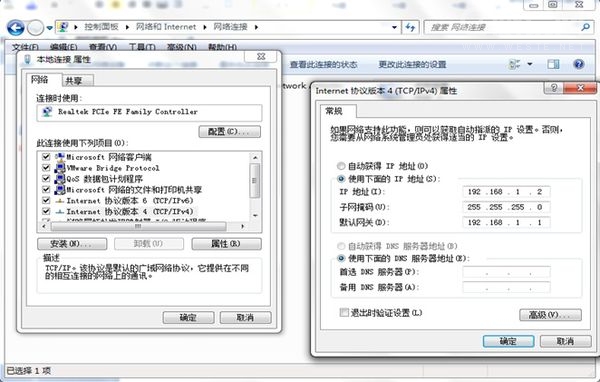
Task: Open the address bar history dropdown
Action: 394,28
